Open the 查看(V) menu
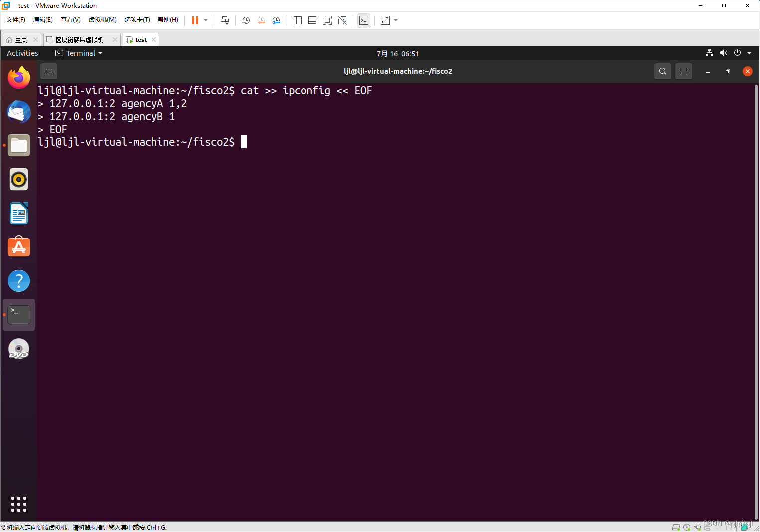 pyautogui.click(x=70, y=20)
